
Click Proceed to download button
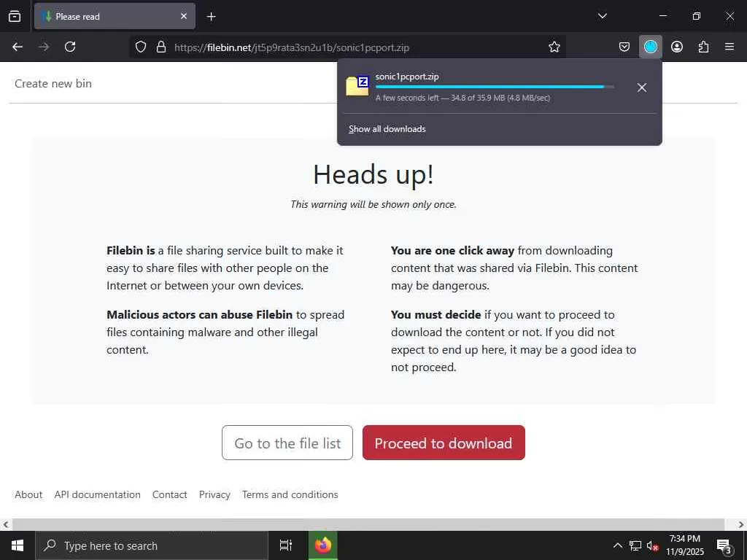(444, 443)
